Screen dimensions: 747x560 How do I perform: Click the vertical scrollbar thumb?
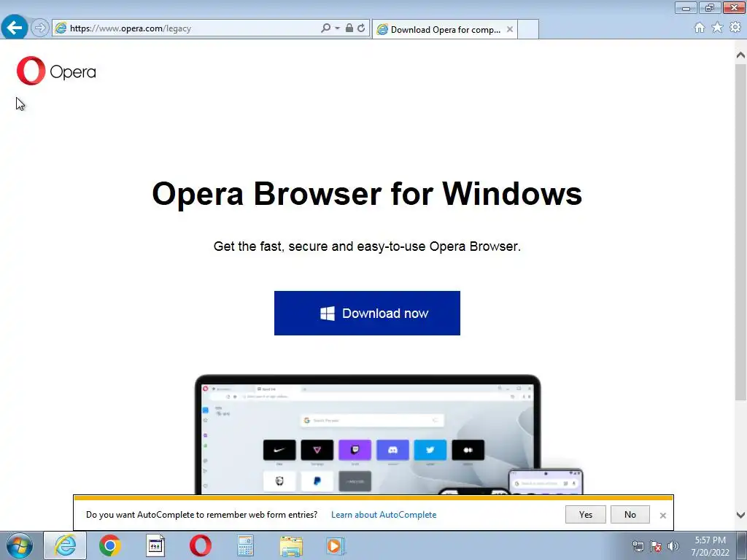click(x=740, y=232)
